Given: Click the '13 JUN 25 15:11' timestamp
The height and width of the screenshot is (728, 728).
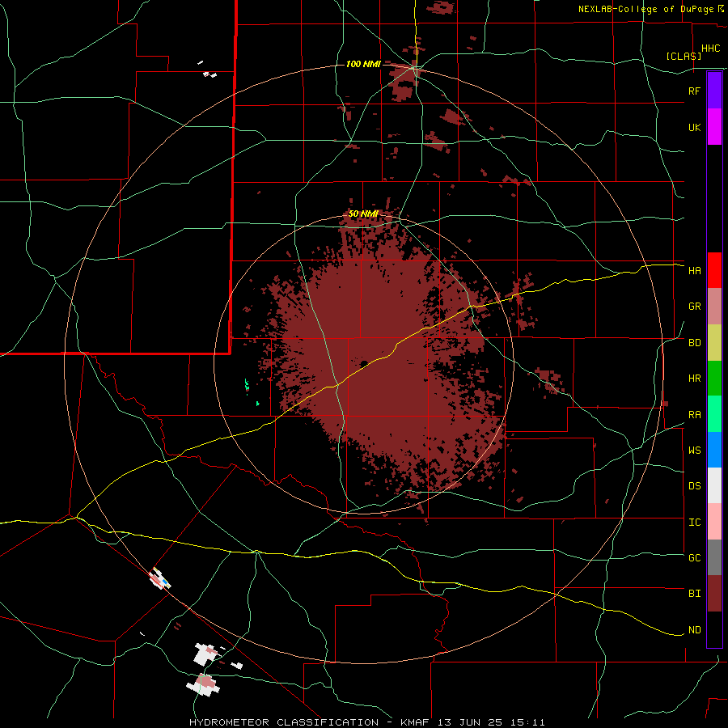Looking at the screenshot, I should click(x=492, y=722).
